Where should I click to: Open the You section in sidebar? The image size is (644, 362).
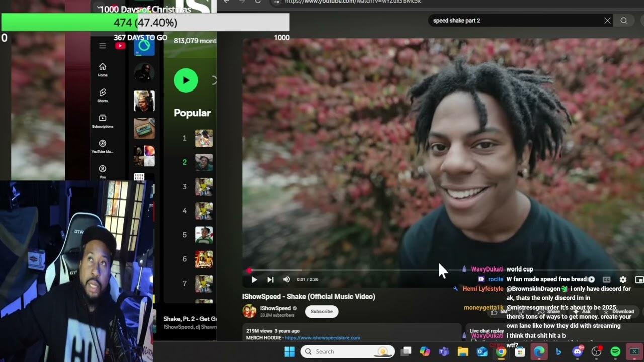(103, 172)
